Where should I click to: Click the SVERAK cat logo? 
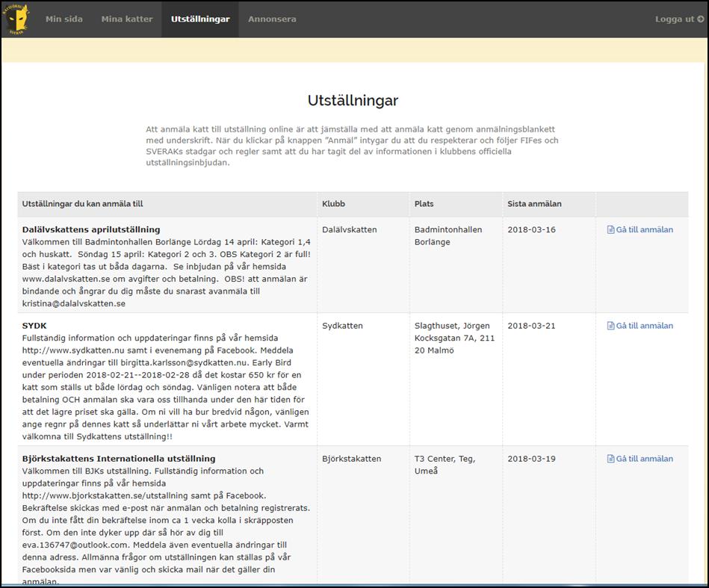(x=16, y=19)
